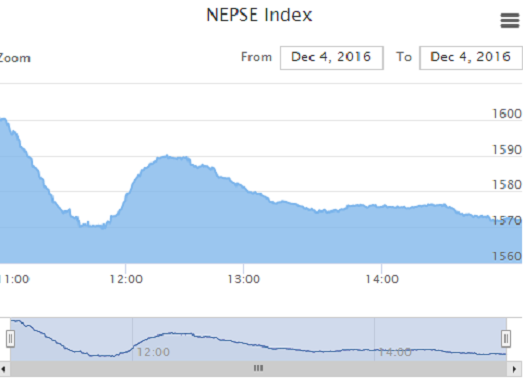523x378 pixels.
Task: Click the NEPSE Index chart title
Action: [259, 15]
